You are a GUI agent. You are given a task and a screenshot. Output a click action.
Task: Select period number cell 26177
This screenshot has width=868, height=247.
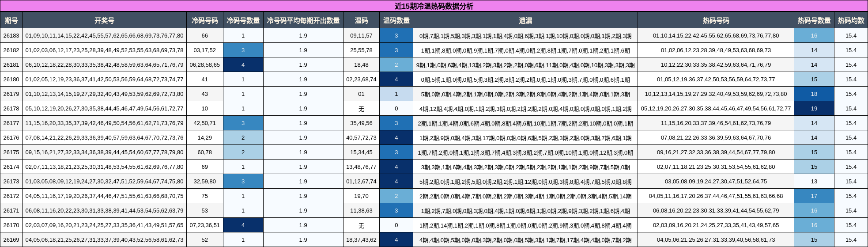click(x=11, y=123)
